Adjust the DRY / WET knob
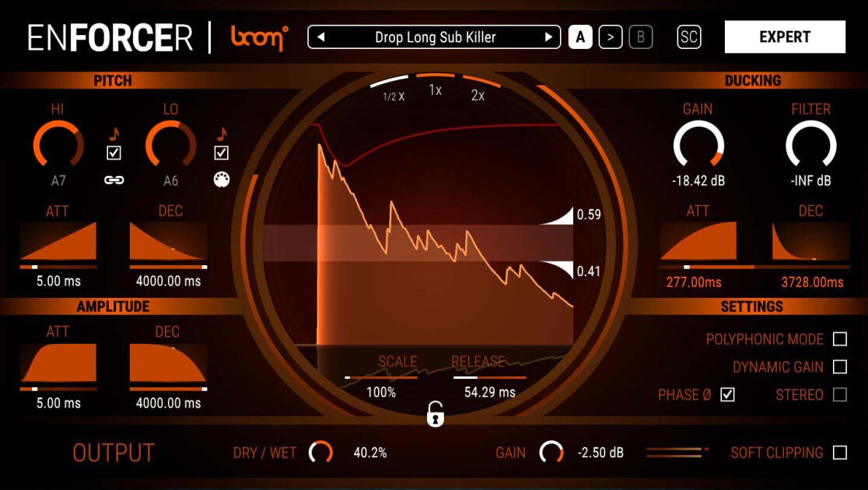 pos(321,453)
